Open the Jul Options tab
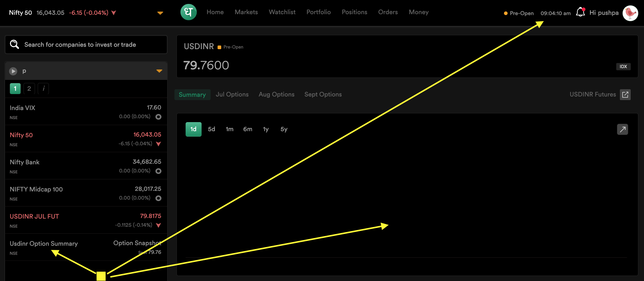 [x=232, y=95]
